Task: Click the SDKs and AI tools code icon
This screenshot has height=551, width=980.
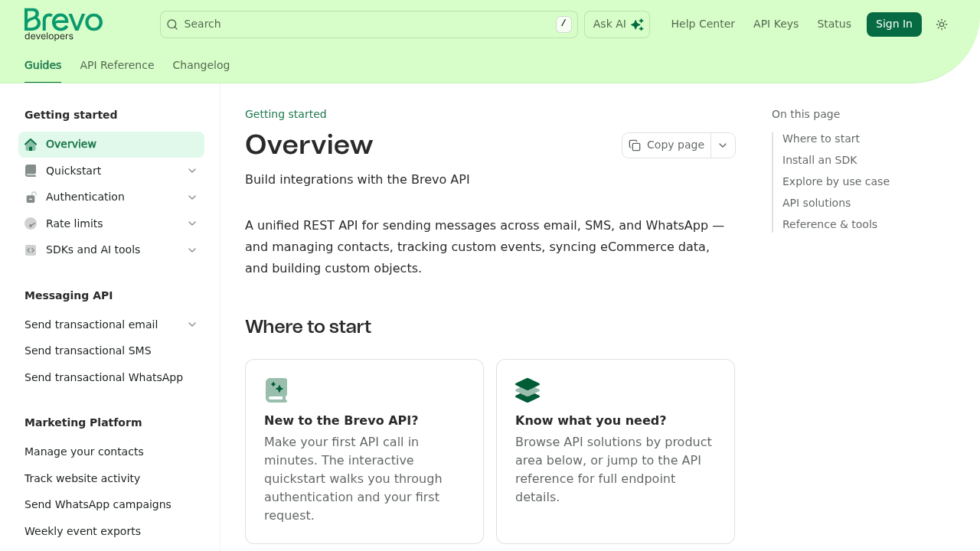Action: (x=31, y=250)
